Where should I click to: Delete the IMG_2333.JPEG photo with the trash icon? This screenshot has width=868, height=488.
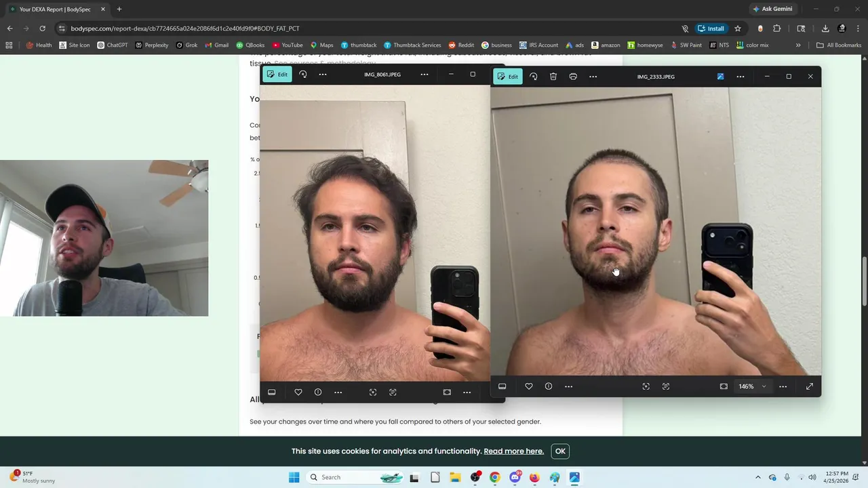[x=553, y=77]
